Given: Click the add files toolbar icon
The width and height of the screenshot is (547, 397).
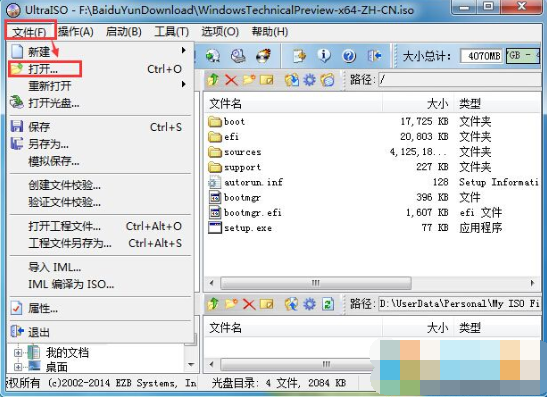Looking at the screenshot, I should [299, 55].
